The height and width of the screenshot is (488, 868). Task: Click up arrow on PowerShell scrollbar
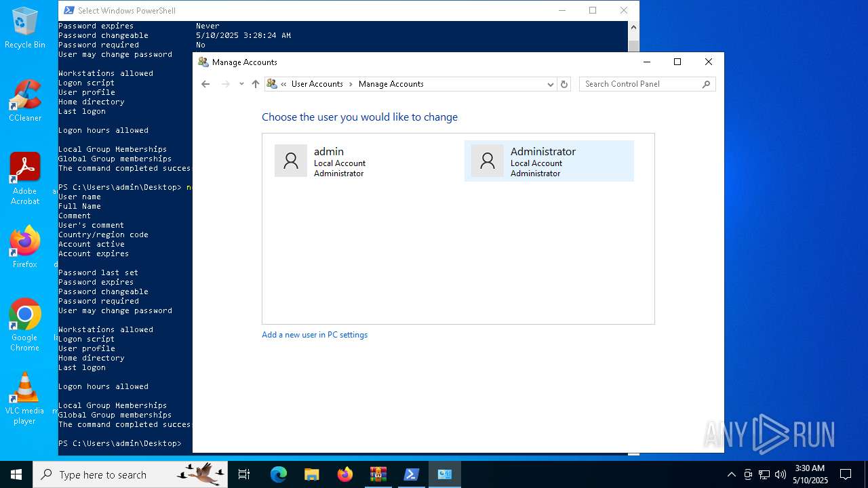pyautogui.click(x=633, y=28)
